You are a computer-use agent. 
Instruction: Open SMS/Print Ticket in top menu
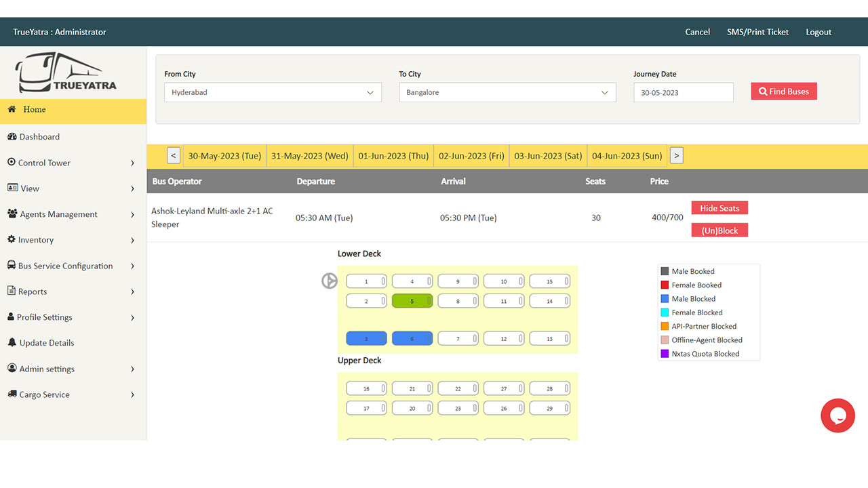pyautogui.click(x=757, y=32)
